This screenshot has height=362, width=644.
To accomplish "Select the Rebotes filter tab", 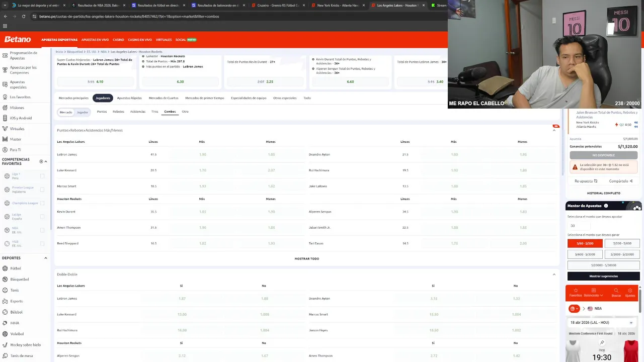I will (x=118, y=112).
